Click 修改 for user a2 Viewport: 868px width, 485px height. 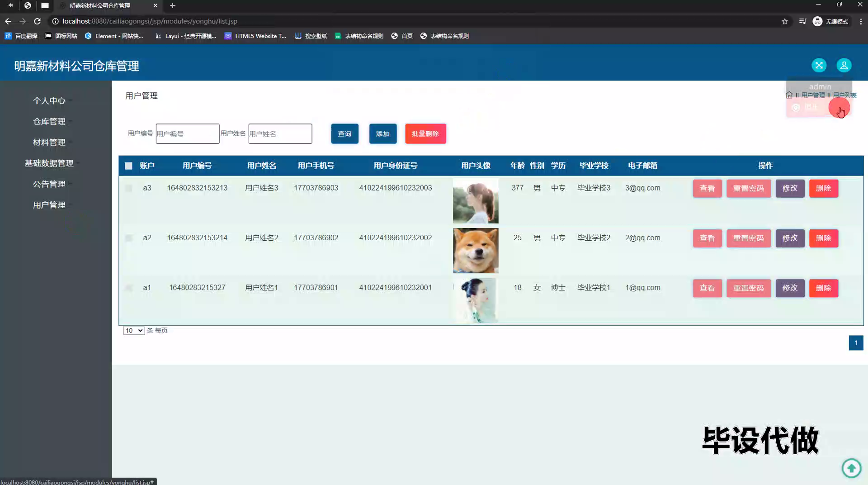click(790, 238)
